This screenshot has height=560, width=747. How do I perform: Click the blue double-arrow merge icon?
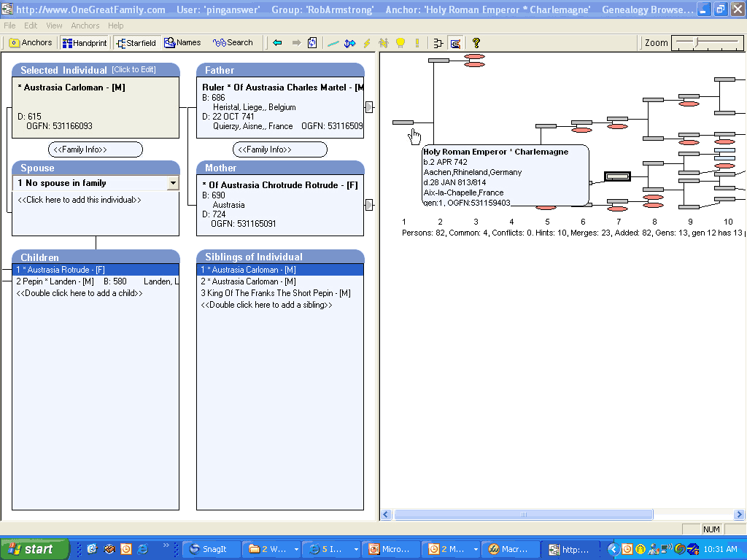[349, 43]
